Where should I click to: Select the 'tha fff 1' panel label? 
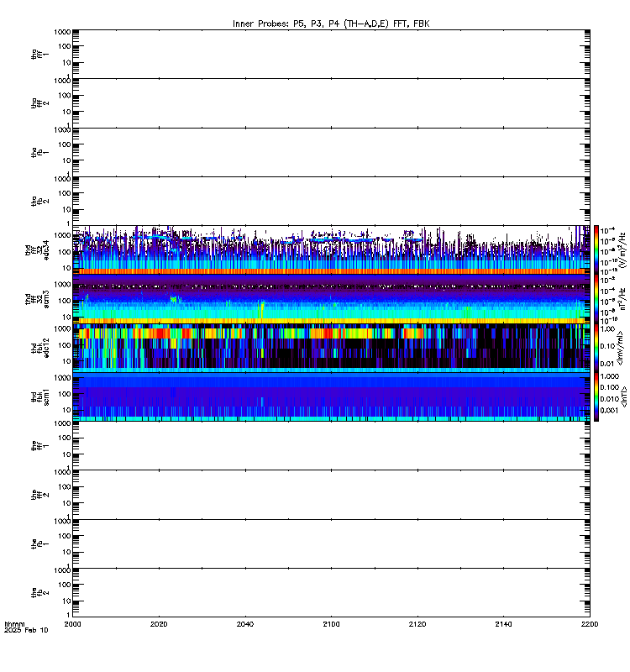pyautogui.click(x=39, y=54)
